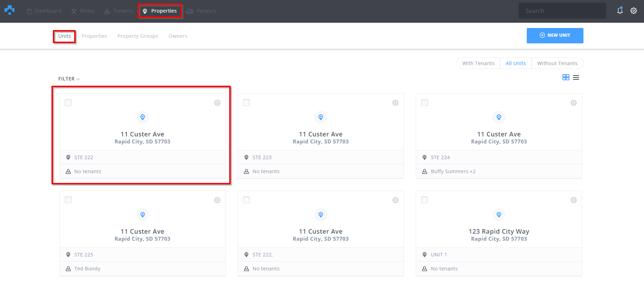This screenshot has width=644, height=283.
Task: Click map pin icon on STE 225 card
Action: (x=142, y=214)
